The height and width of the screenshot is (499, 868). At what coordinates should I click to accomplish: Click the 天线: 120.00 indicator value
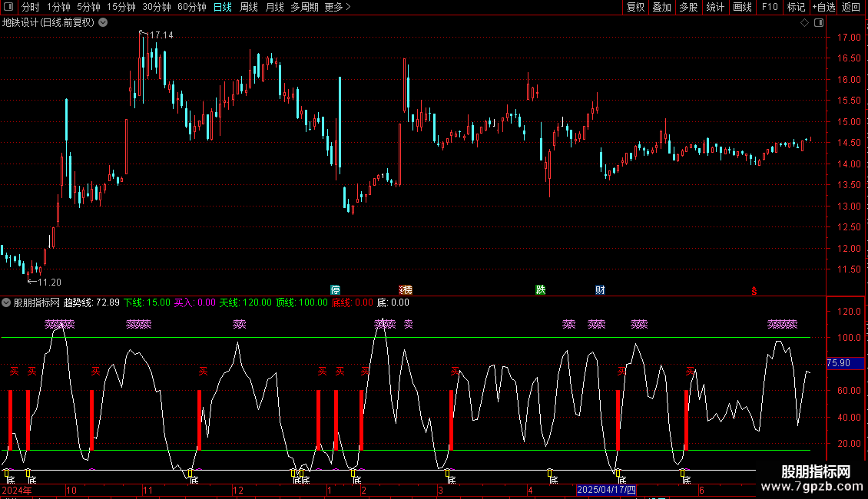[x=245, y=302]
